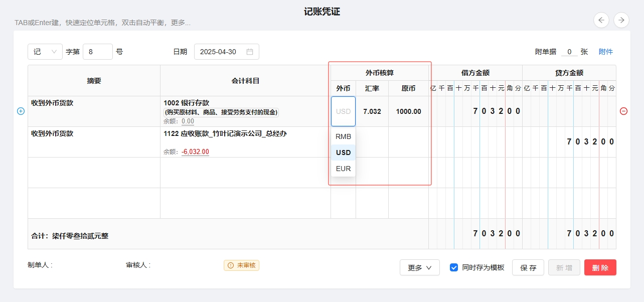The height and width of the screenshot is (302, 644).
Task: Click the -6,032.00 balance link
Action: pos(195,152)
